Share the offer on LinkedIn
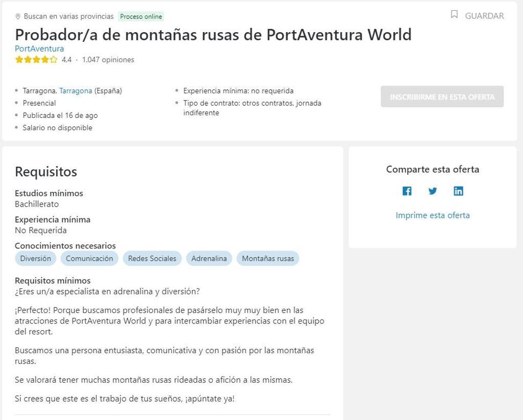This screenshot has height=420, width=523. click(458, 190)
